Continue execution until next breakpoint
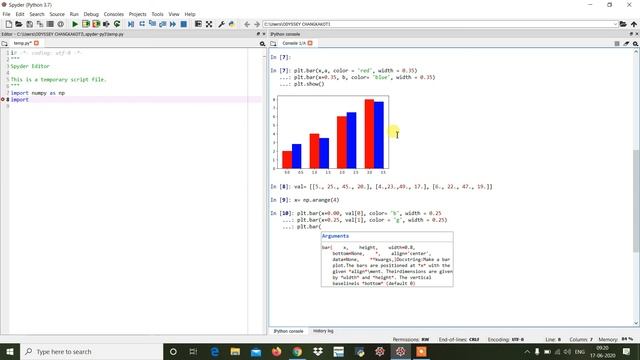The image size is (640, 360). 173,24
